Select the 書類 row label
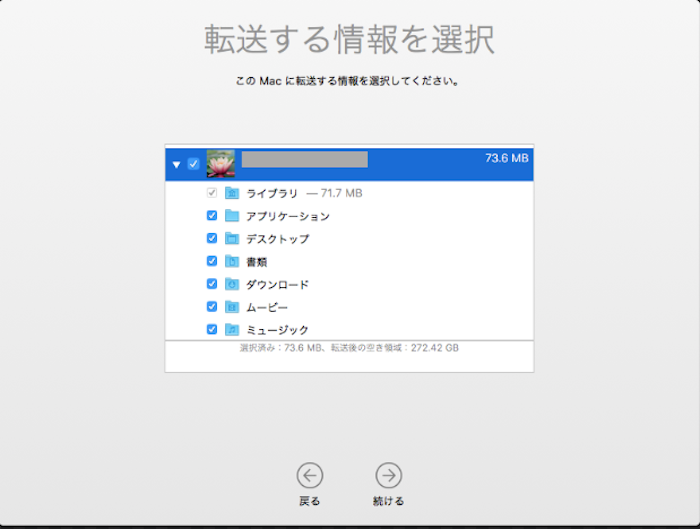The image size is (700, 529). click(257, 262)
